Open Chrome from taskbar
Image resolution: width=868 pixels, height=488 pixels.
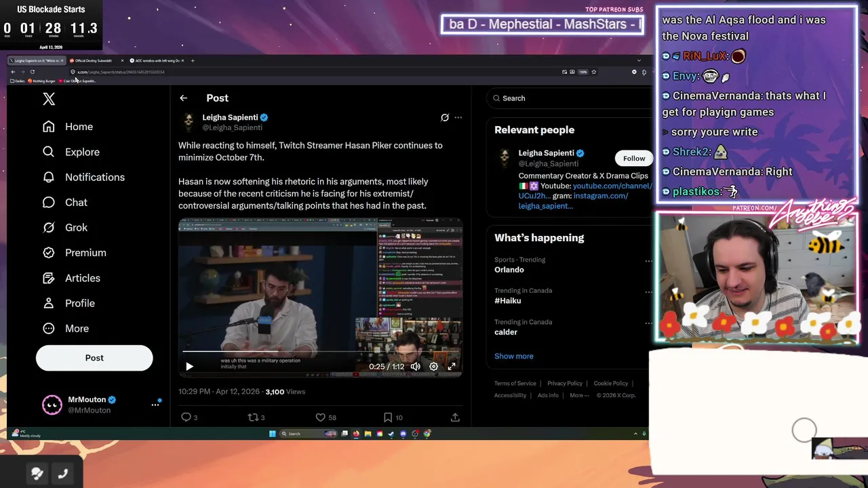pyautogui.click(x=427, y=434)
